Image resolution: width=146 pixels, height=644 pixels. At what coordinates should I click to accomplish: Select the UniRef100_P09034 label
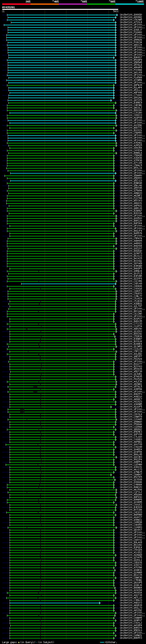point(131,42)
